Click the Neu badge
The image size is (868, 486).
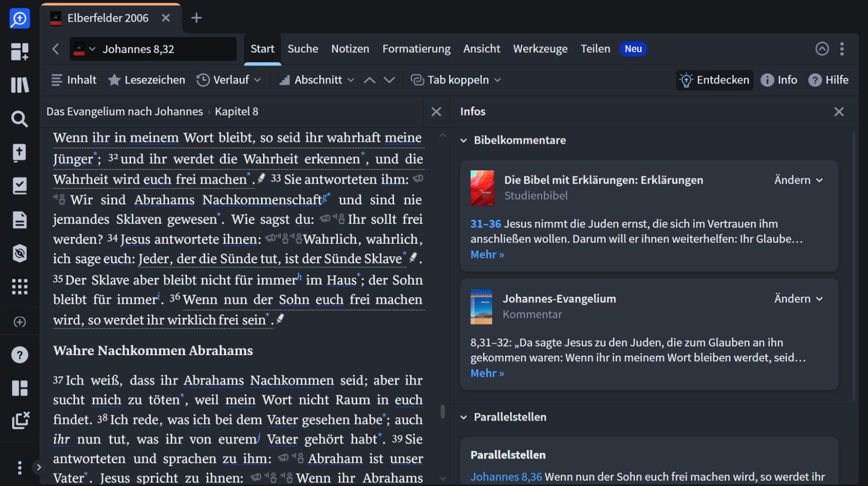(633, 48)
